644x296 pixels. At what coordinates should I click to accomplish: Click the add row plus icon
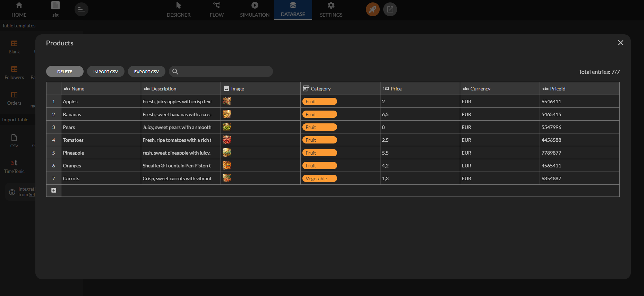pos(54,190)
